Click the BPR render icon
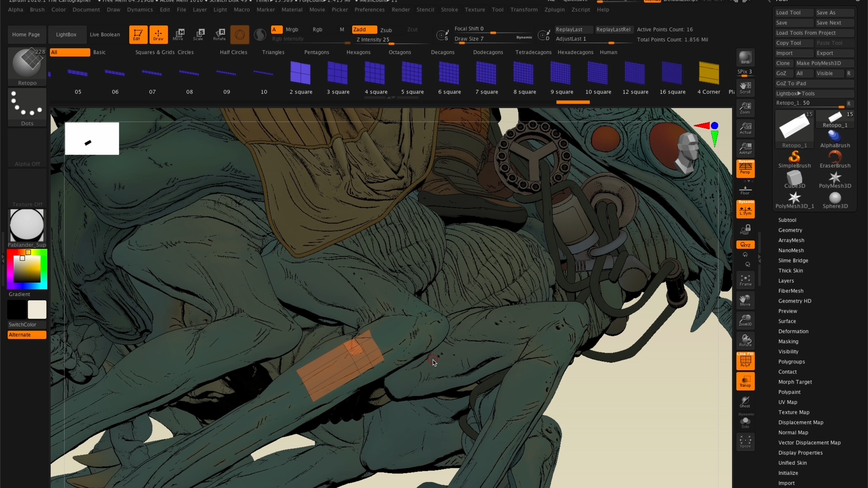The image size is (868, 488). 745,58
